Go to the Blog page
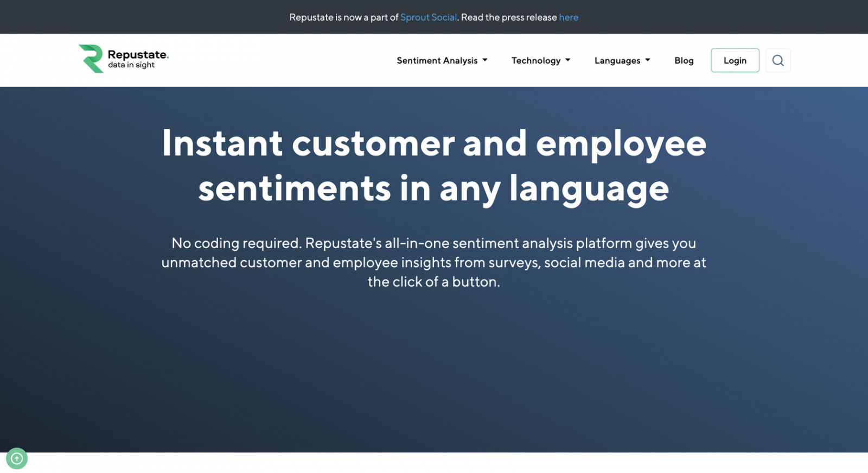Screen dimensions: 868x473 pos(684,60)
